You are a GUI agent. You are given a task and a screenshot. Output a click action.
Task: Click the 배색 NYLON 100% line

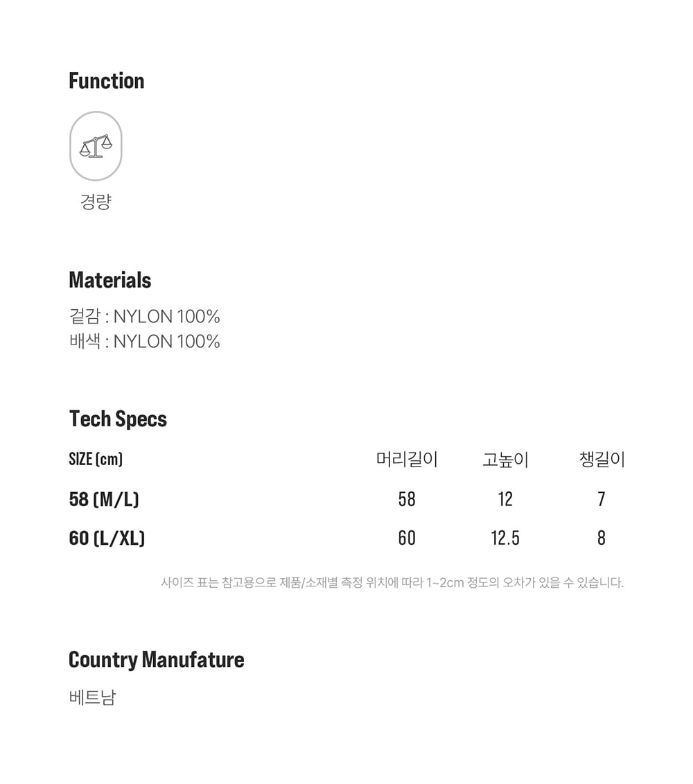coord(145,341)
